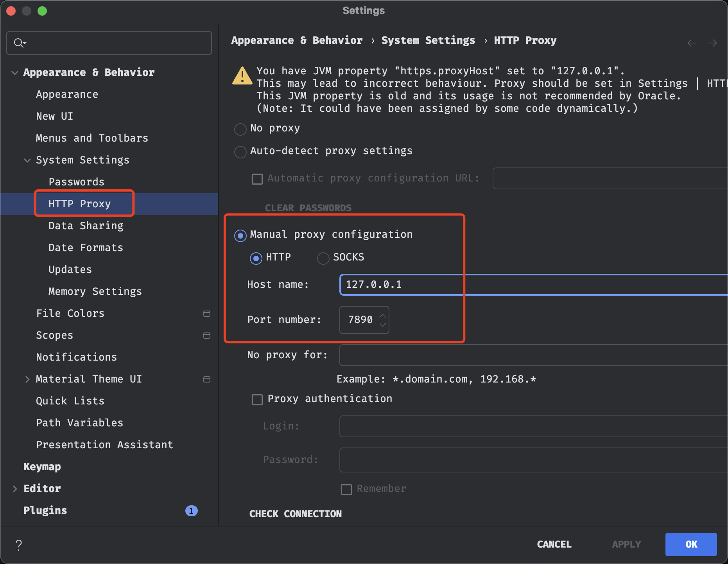Click the Check Connection button

point(296,514)
